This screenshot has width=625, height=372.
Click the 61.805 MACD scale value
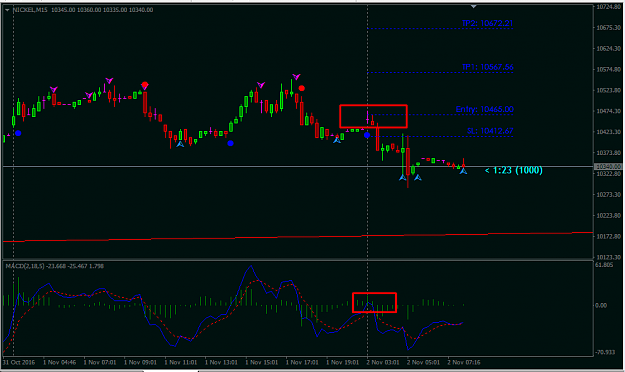tap(604, 265)
